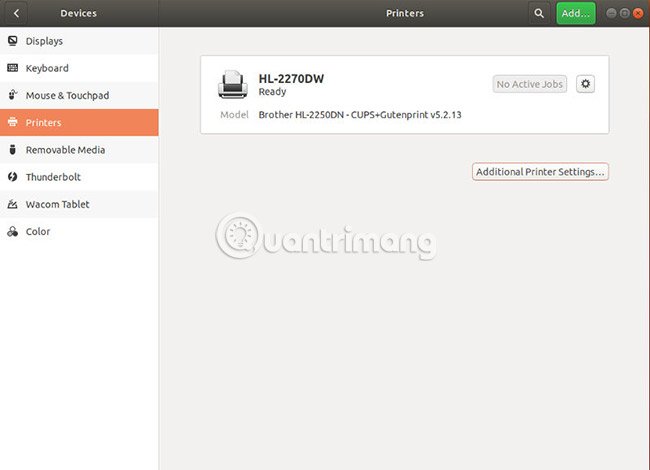
Task: Open the Printers panel in sidebar
Action: coord(79,123)
